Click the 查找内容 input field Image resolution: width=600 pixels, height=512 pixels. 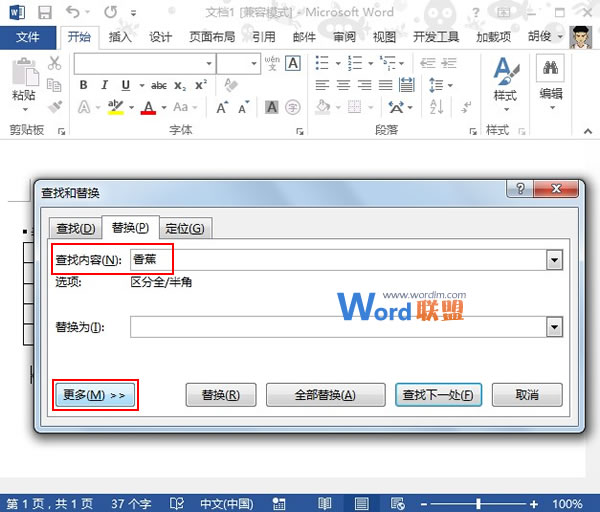click(x=339, y=260)
